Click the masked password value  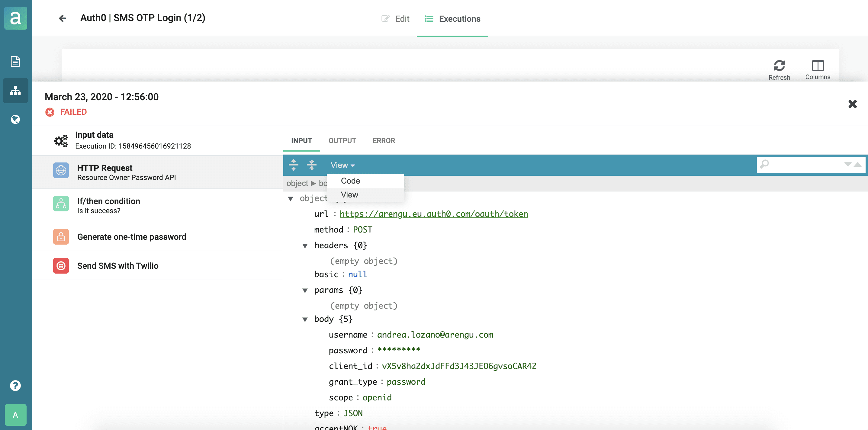coord(399,350)
